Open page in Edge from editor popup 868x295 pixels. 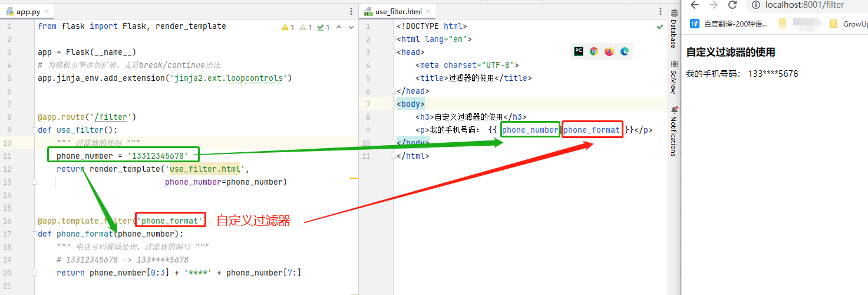tap(625, 51)
